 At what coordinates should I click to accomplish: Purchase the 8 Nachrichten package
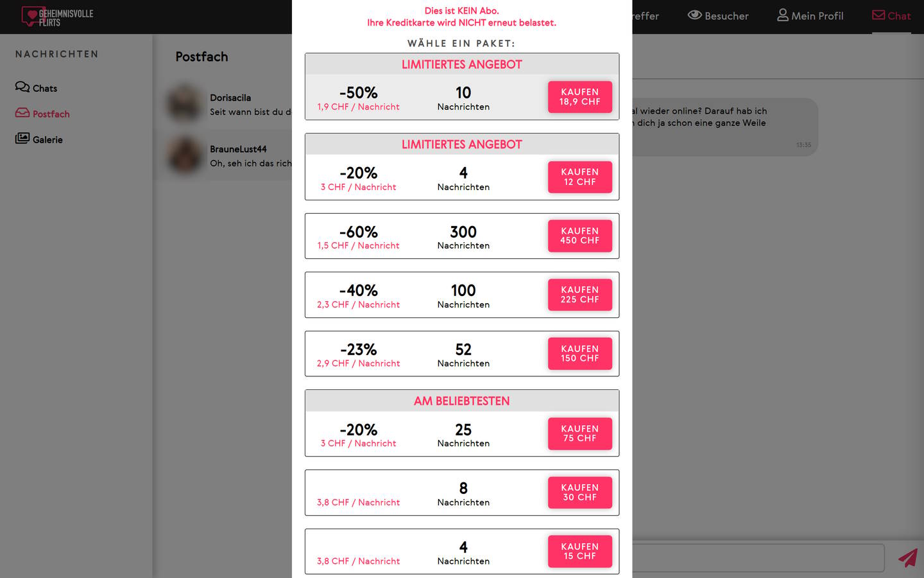tap(579, 492)
